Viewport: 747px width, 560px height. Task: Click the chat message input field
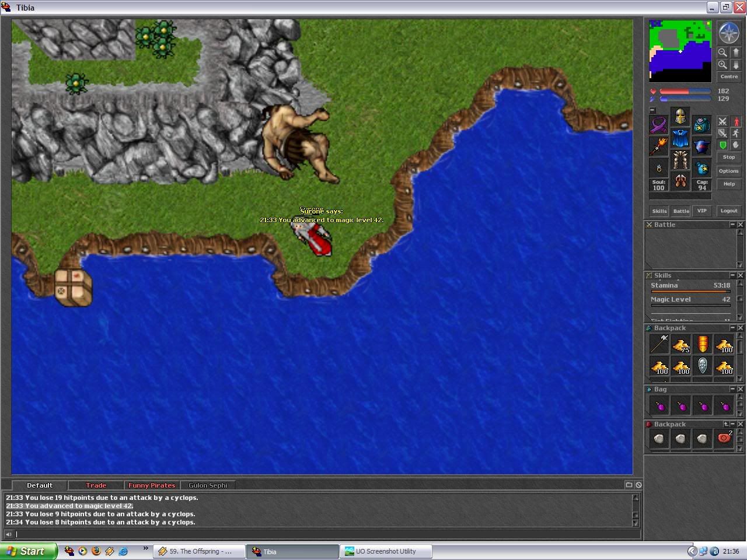327,534
